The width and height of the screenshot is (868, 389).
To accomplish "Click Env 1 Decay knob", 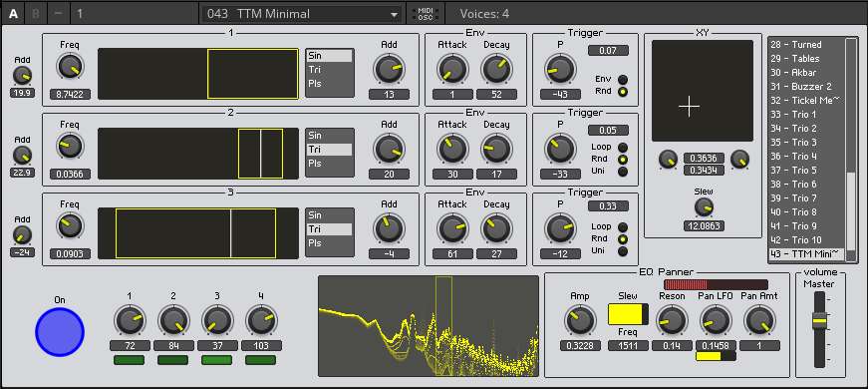I will 496,70.
